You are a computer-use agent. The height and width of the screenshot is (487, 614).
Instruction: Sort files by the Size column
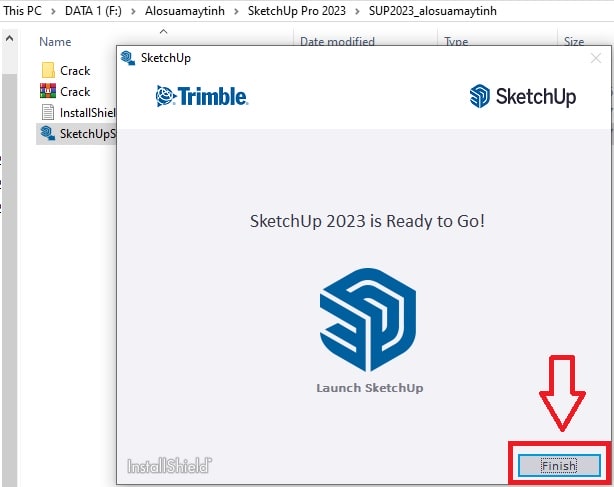point(574,41)
